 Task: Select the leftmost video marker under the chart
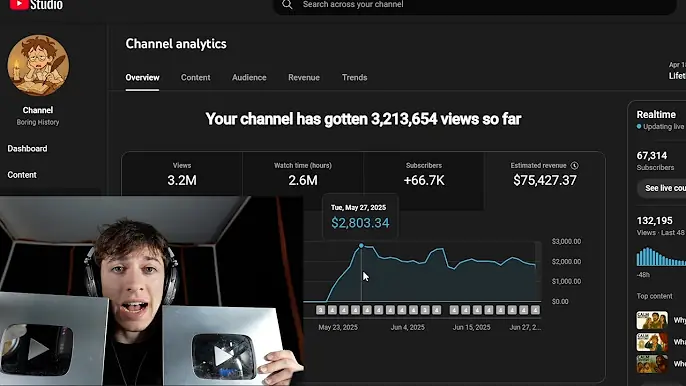(321, 310)
